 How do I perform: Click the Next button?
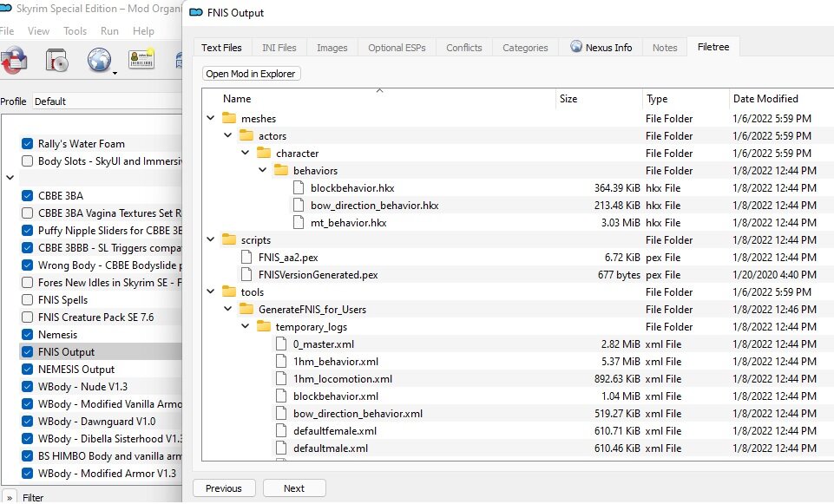pos(294,488)
